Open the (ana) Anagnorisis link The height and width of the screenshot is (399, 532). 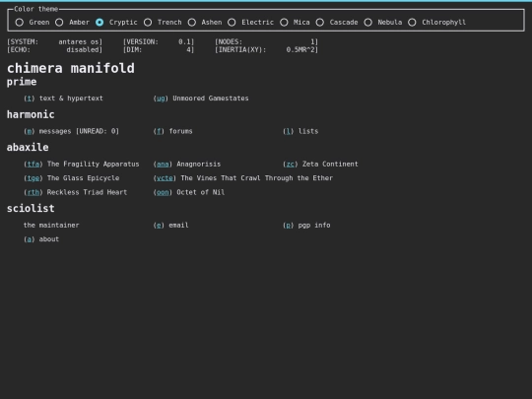163,165
